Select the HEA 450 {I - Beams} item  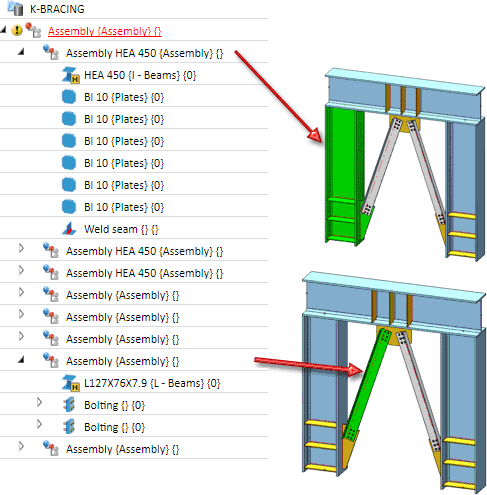click(x=140, y=75)
